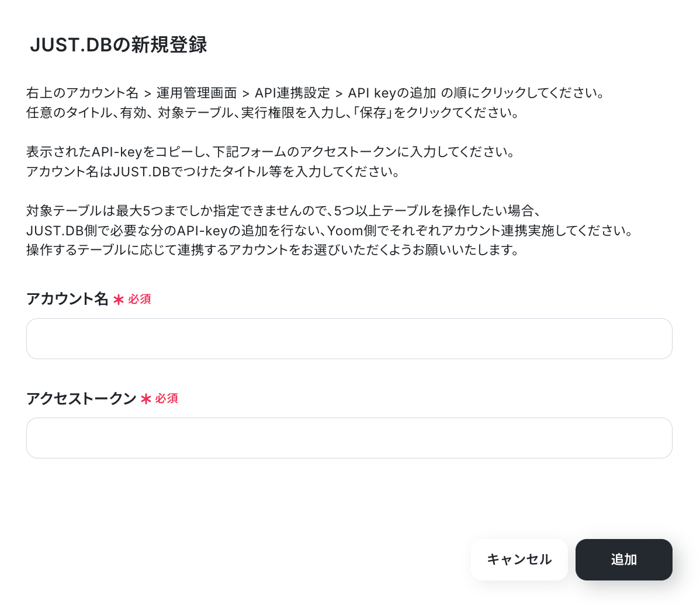
Task: Click the 必須 marker next to アカウント名
Action: point(140,300)
